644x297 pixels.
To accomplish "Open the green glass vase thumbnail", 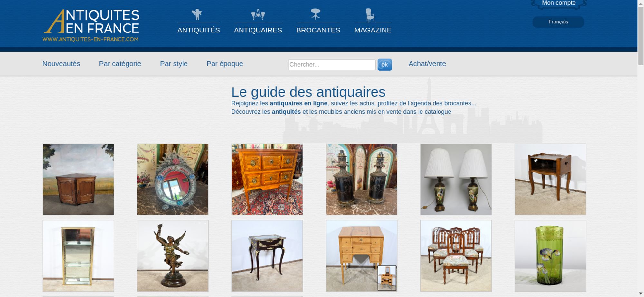I will (550, 256).
